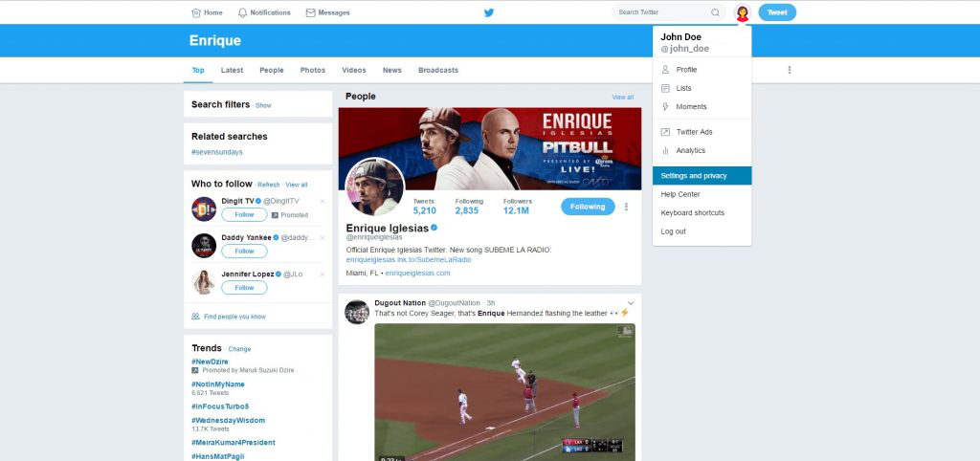
Task: Change the Trends settings
Action: (x=239, y=349)
